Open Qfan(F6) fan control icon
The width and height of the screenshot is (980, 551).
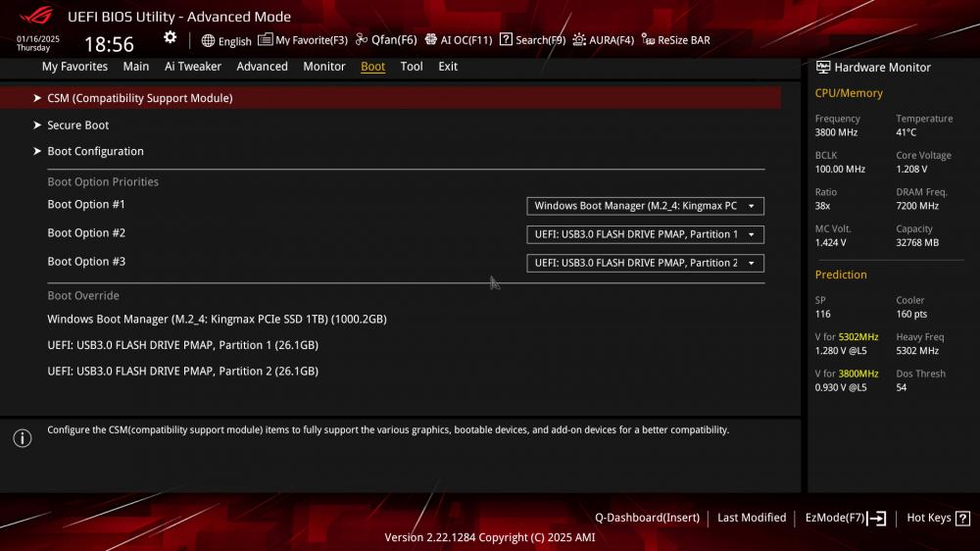coord(362,39)
